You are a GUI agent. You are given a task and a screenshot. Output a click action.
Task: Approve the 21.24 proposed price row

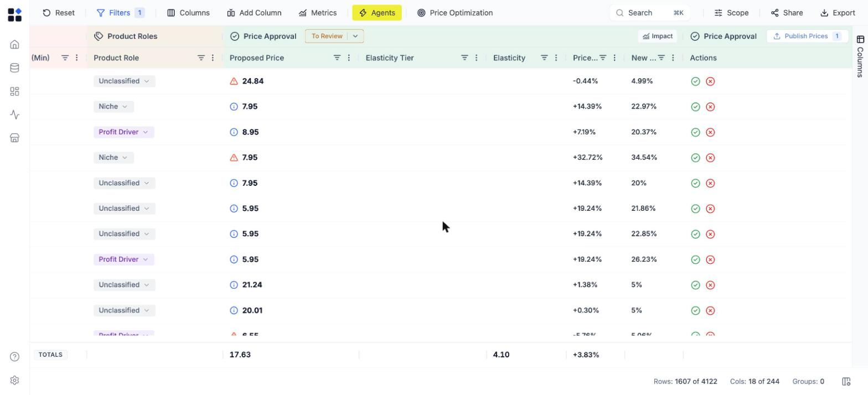695,285
